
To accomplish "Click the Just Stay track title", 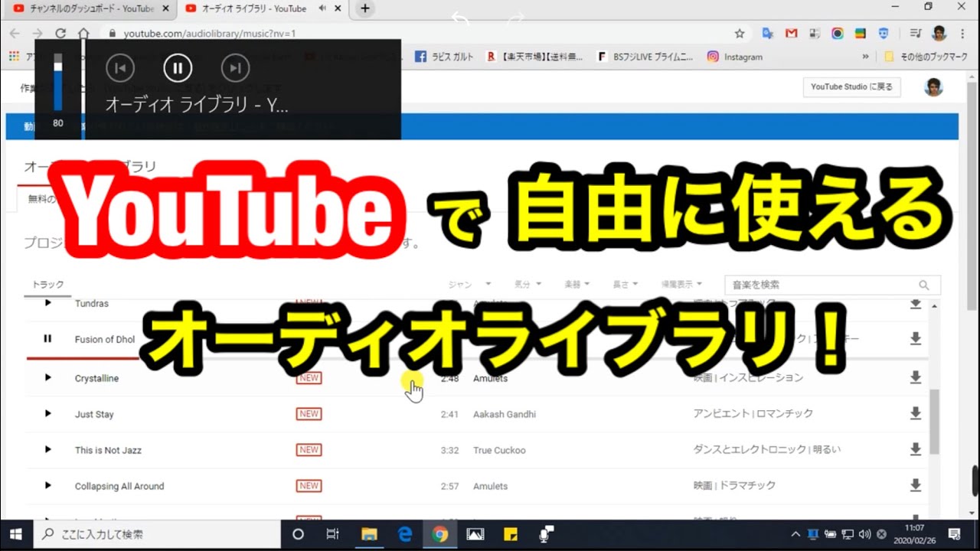I will (94, 414).
